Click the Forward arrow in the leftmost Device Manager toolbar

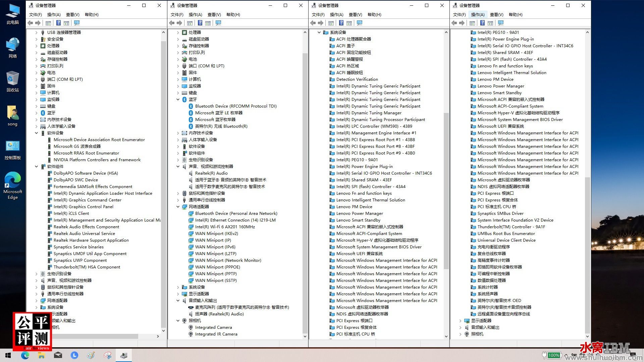tap(38, 23)
